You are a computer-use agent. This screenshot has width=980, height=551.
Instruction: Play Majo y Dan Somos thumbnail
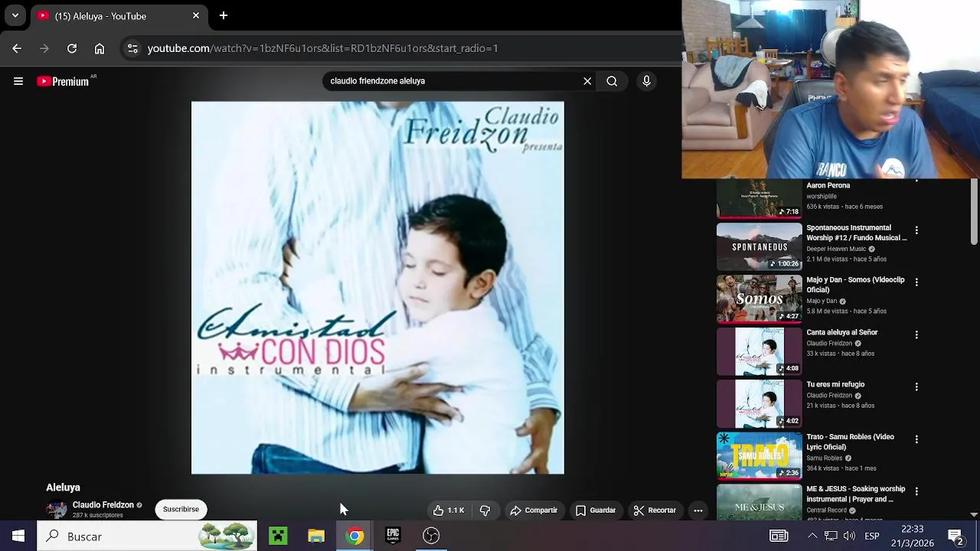click(759, 298)
